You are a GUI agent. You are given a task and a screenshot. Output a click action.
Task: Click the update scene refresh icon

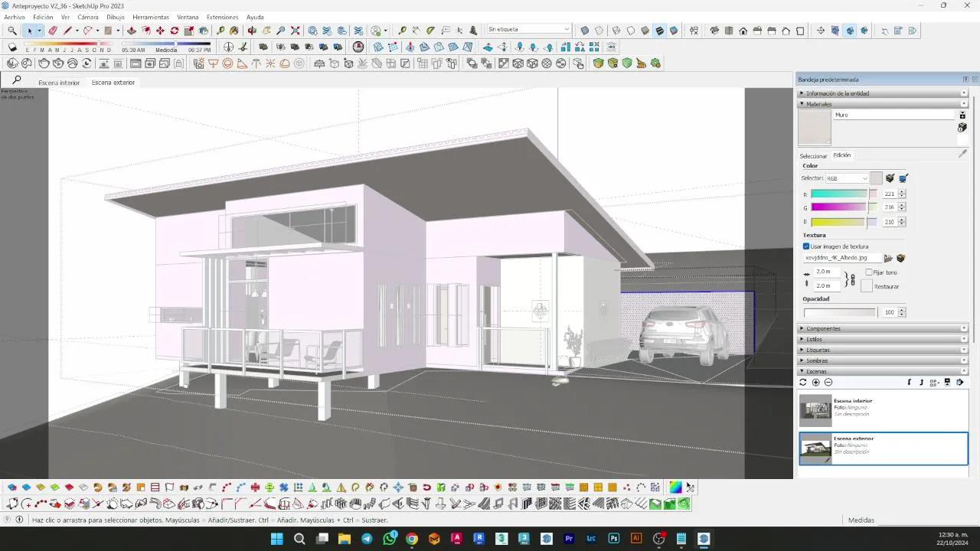click(802, 382)
